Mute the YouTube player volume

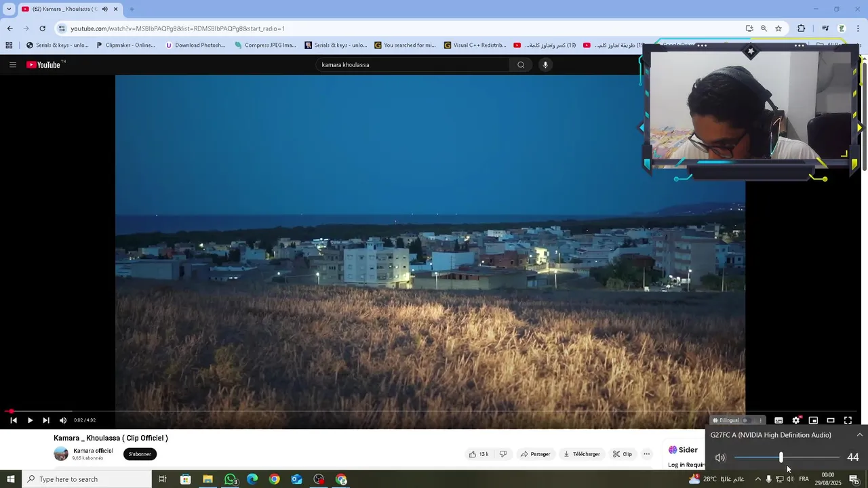tap(63, 420)
